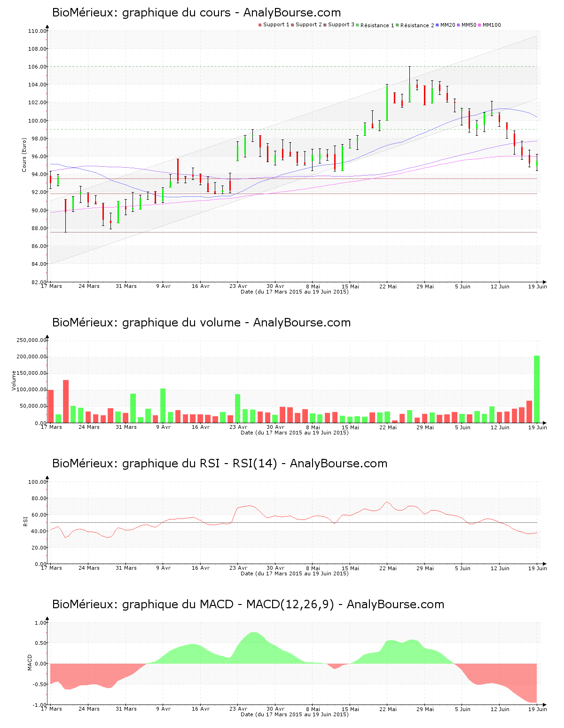Click the 106.00 value on price axis
The width and height of the screenshot is (564, 728).
coord(37,67)
